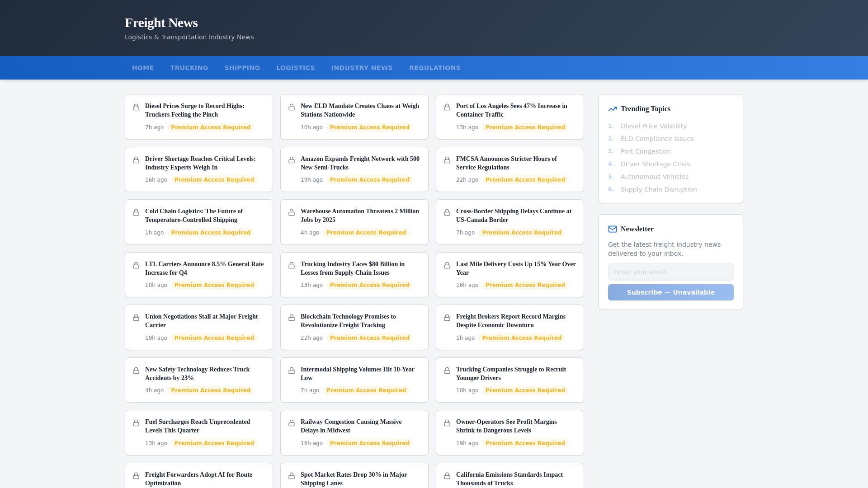Open Fuel Surcharges Reach Unprecedented Levels headline

coord(198,426)
